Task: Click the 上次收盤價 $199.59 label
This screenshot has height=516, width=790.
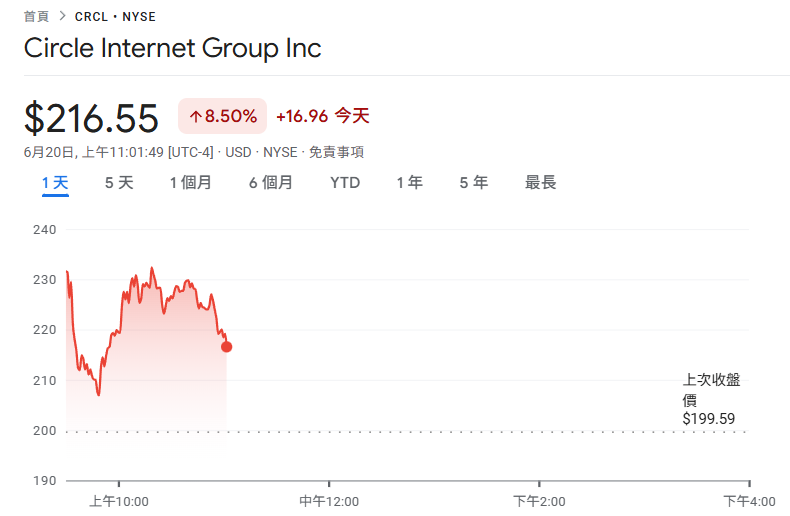Action: pyautogui.click(x=711, y=399)
